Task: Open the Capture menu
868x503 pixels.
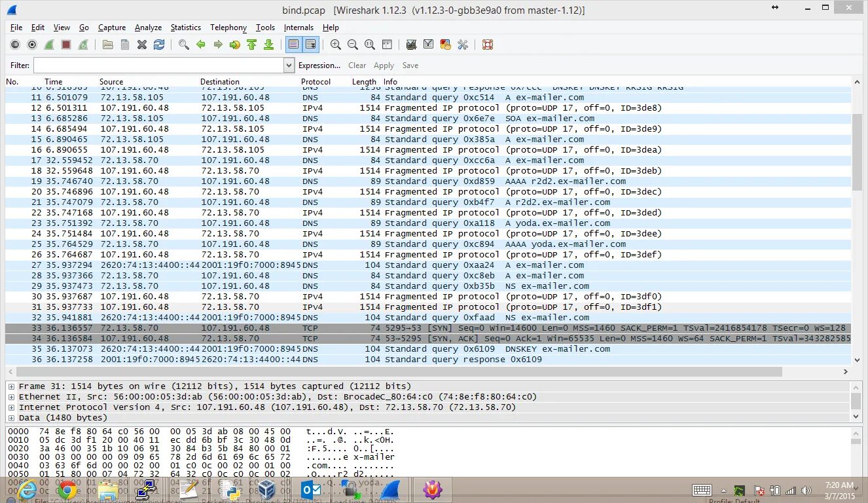Action: 112,28
